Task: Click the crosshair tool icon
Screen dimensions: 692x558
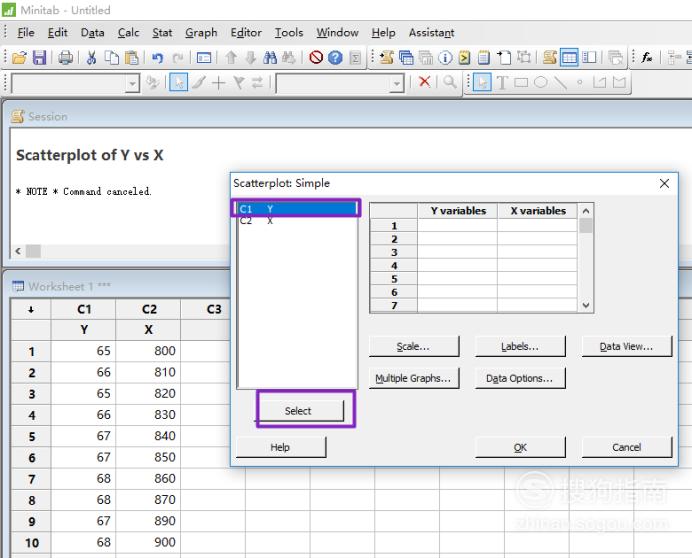Action: [x=218, y=83]
